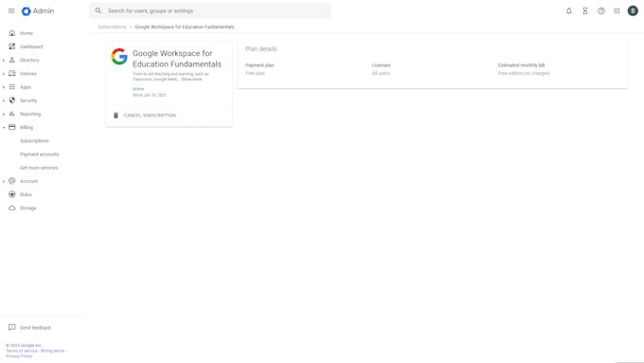Viewport: 644px width, 363px height.
Task: Open the main hamburger menu
Action: (x=11, y=11)
